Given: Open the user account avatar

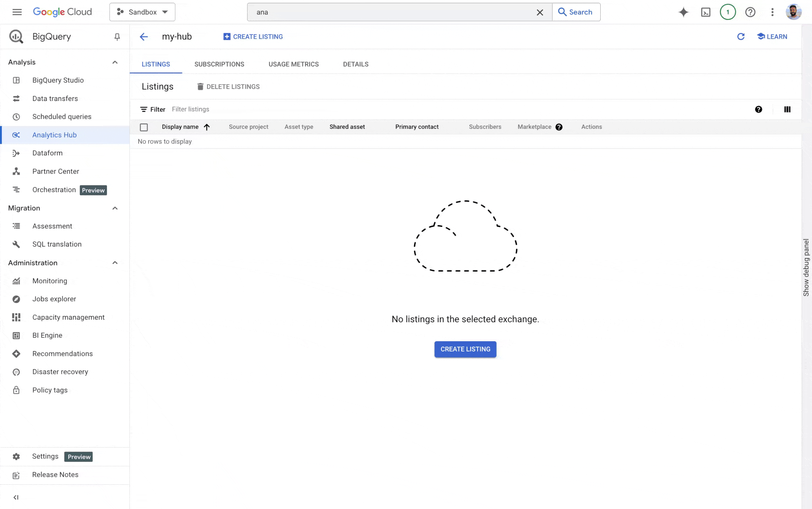Looking at the screenshot, I should tap(793, 12).
